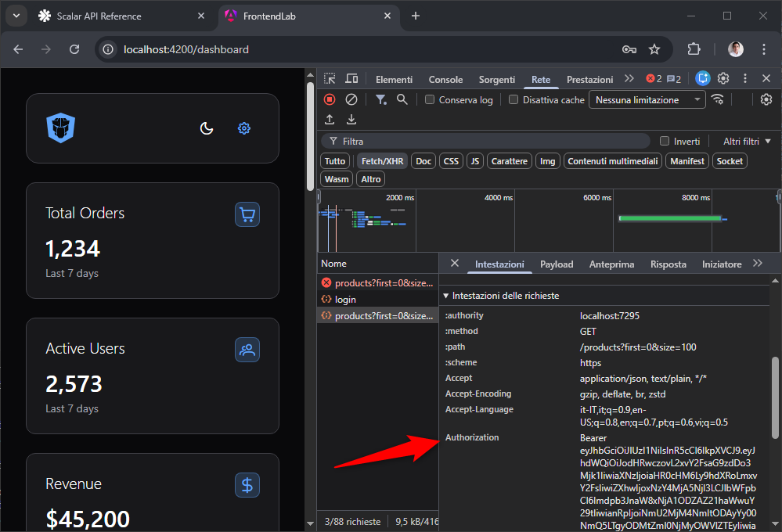Tick the Inverti checkbox
Screen dimensions: 782x532
665,141
